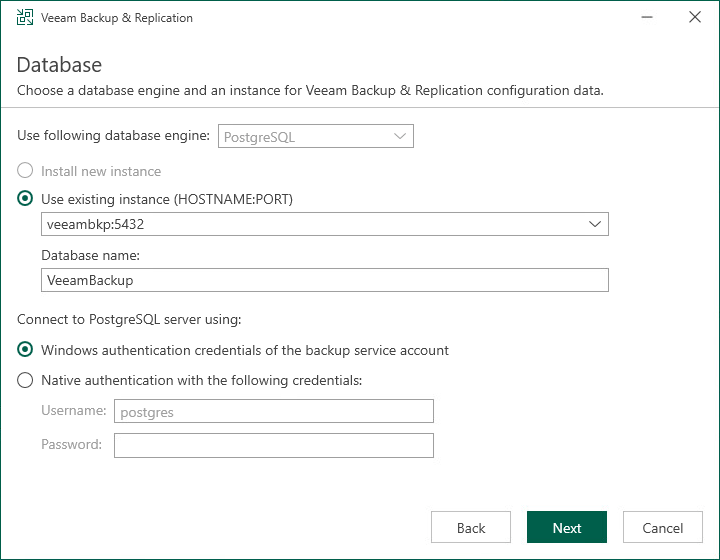Minimize the Veeam setup window
The height and width of the screenshot is (560, 720).
click(x=643, y=18)
